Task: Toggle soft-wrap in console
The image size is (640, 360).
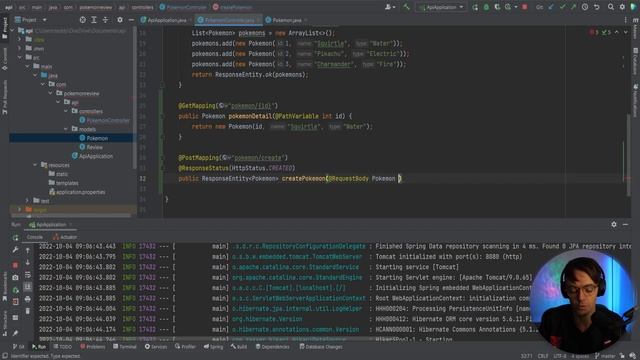Action: tap(28, 275)
